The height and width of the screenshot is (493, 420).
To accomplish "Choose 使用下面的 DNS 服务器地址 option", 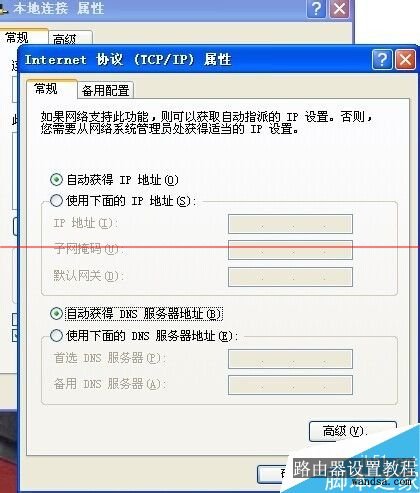I will click(56, 335).
